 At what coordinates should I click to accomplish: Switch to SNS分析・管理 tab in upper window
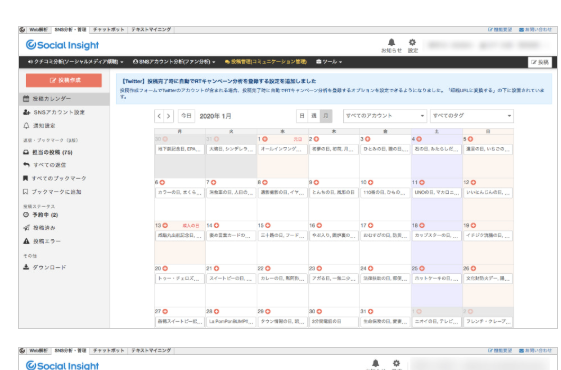point(70,30)
